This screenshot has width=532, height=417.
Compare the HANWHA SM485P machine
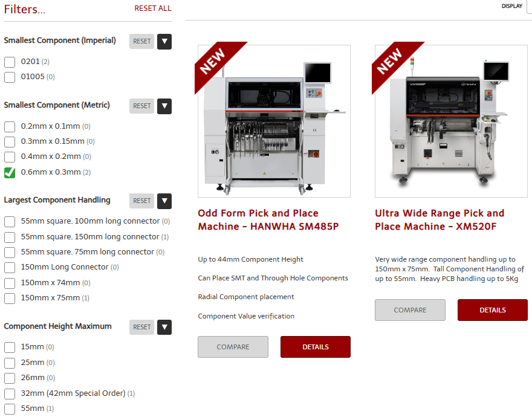coord(233,347)
